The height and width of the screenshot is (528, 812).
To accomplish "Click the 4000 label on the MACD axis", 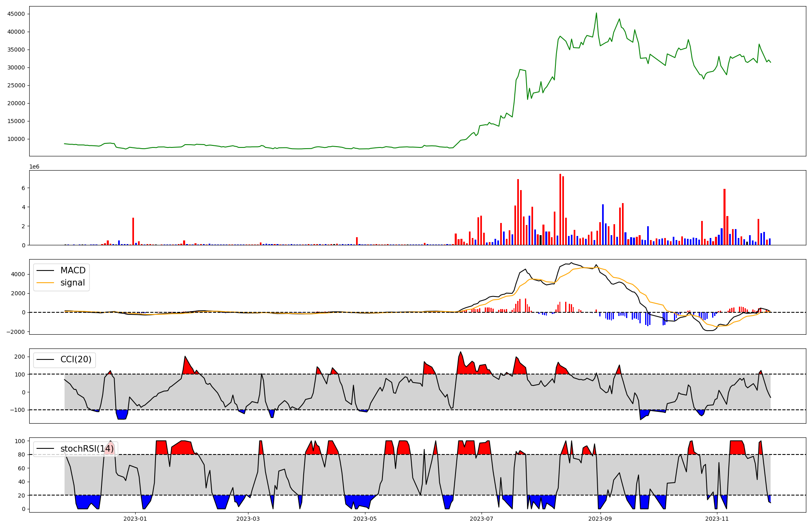I will coord(18,274).
